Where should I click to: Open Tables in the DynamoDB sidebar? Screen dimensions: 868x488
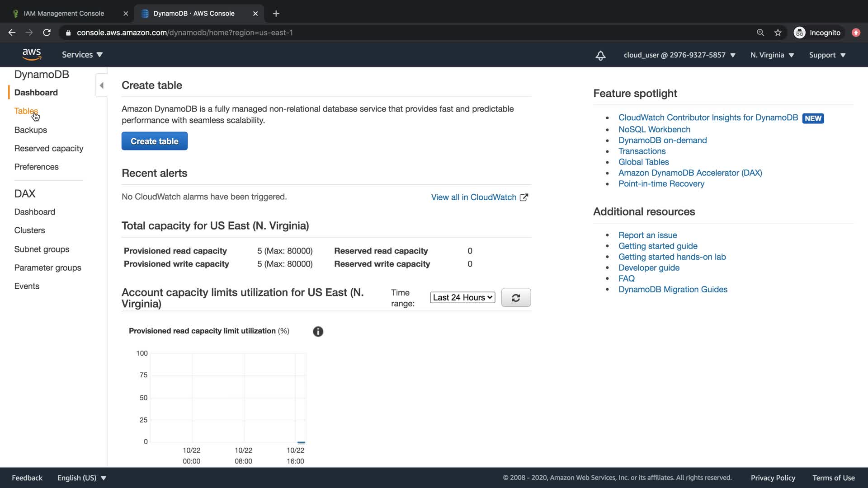[x=26, y=111]
